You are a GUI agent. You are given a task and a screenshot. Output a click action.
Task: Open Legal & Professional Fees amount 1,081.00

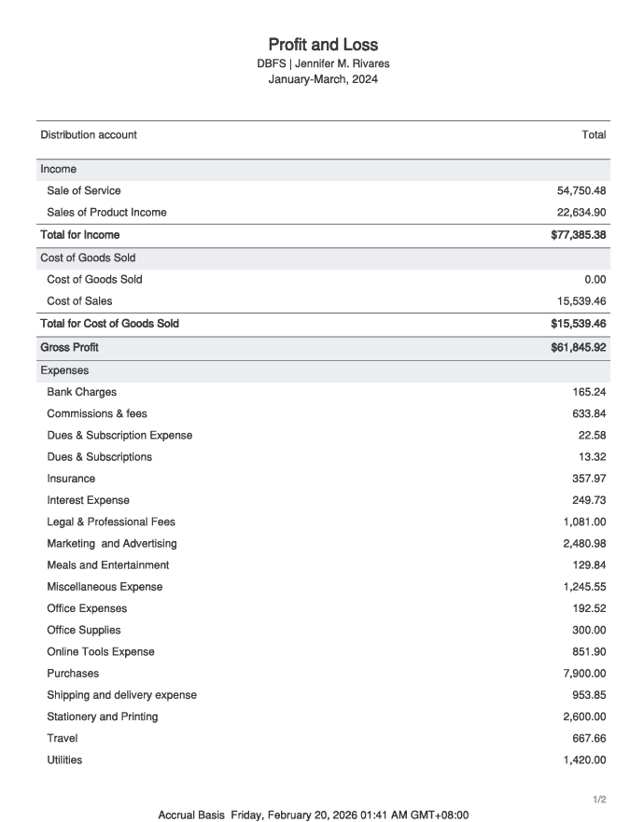coord(584,522)
